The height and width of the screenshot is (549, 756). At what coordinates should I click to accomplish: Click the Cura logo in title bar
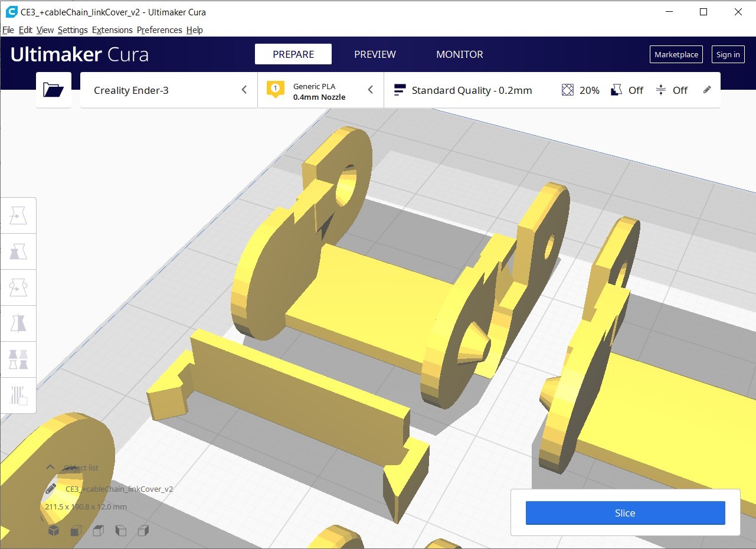point(11,12)
